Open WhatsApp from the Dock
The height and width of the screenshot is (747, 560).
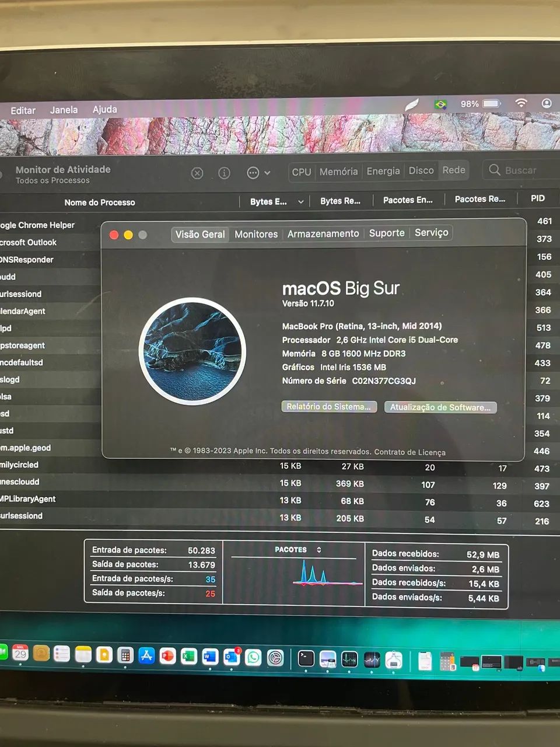[x=253, y=657]
